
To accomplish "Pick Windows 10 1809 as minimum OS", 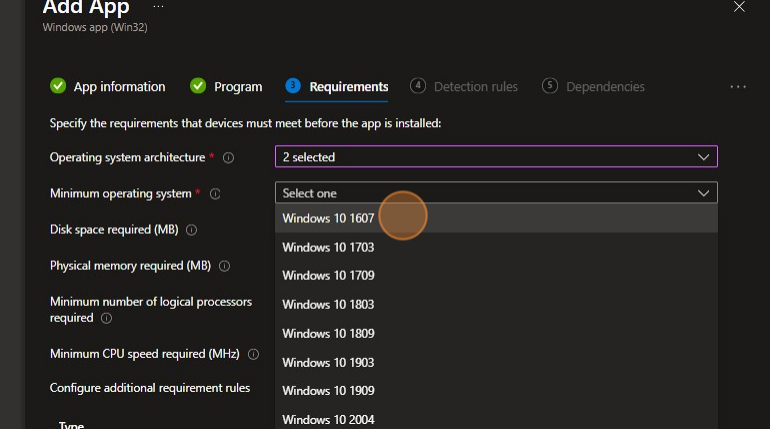I will [328, 334].
